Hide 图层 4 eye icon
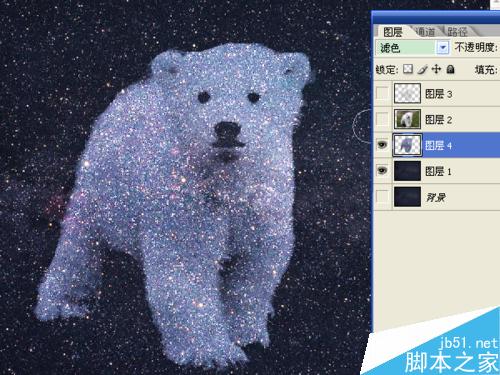The width and height of the screenshot is (500, 375). point(382,145)
